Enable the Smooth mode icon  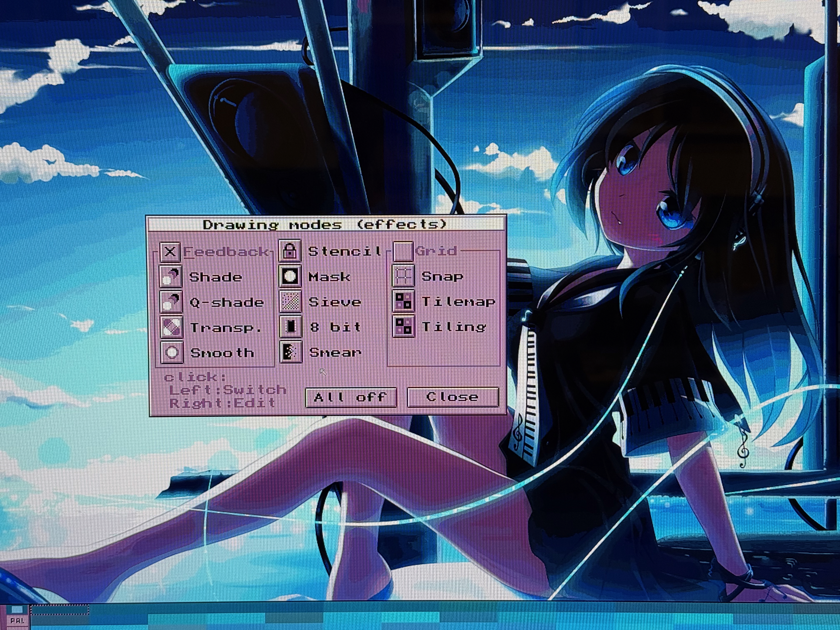click(x=172, y=352)
